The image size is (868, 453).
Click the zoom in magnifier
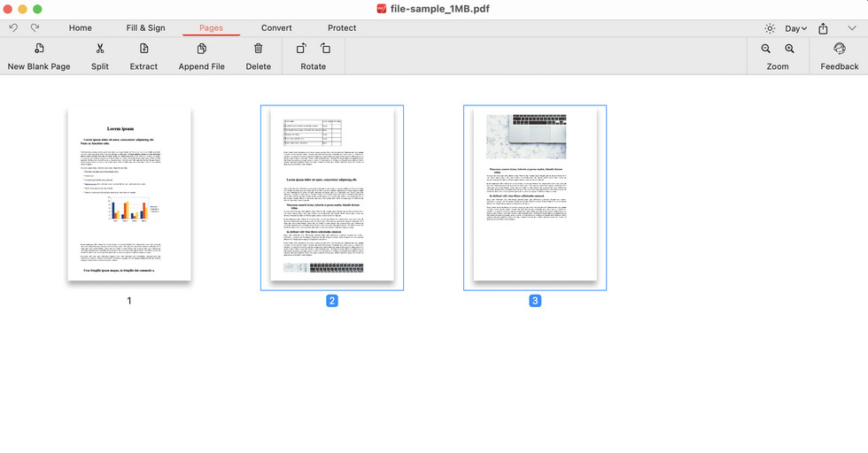pos(789,49)
